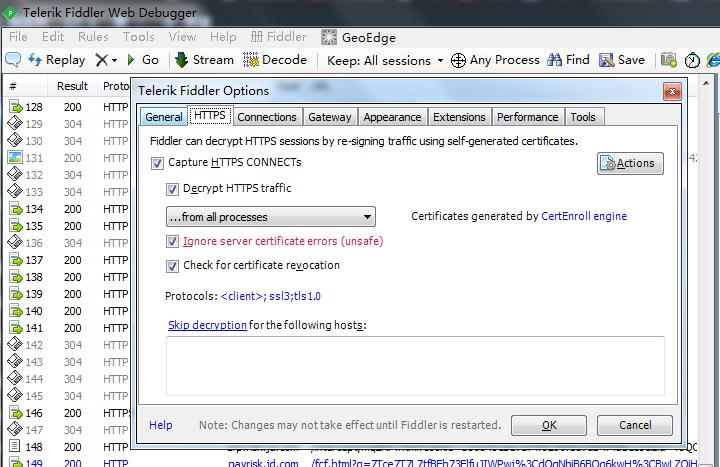Click the Cancel button
The width and height of the screenshot is (720, 467).
tap(635, 425)
